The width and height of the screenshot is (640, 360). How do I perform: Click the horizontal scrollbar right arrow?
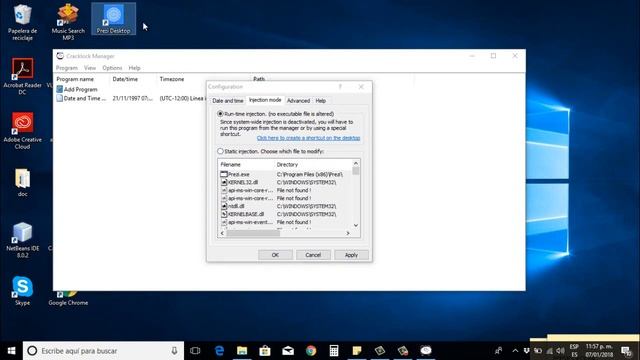(x=348, y=233)
